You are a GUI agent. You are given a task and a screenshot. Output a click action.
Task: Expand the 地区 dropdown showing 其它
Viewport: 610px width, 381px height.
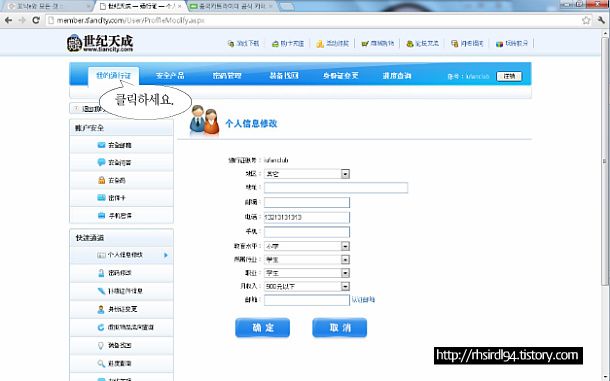click(x=307, y=174)
